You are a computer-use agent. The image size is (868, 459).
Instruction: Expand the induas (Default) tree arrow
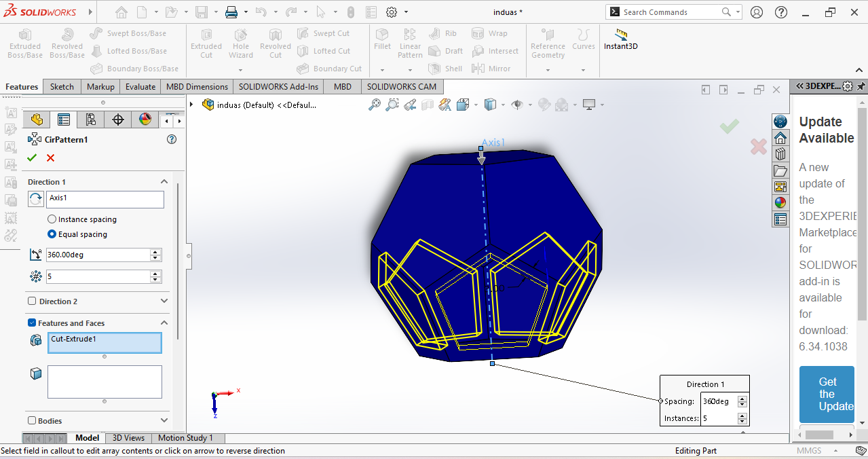[x=192, y=105]
